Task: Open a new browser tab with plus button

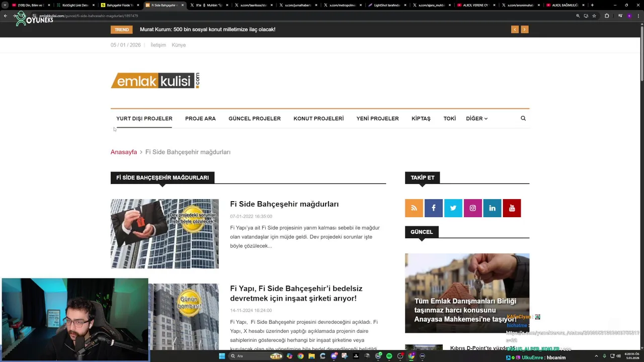Action: tap(592, 5)
